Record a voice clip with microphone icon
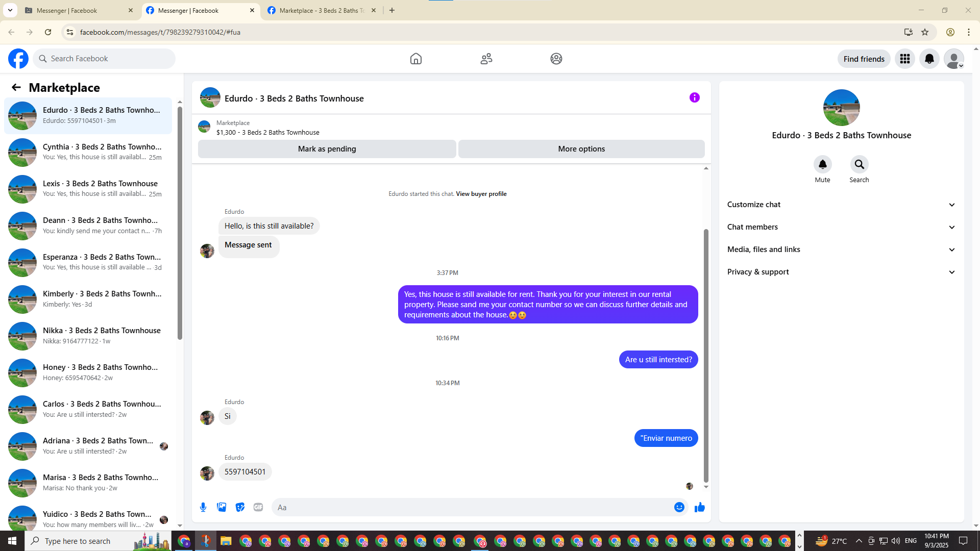This screenshot has height=551, width=980. [203, 507]
